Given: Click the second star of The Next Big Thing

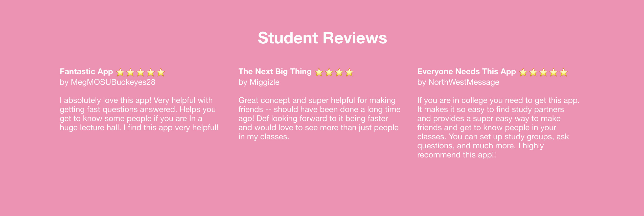Looking at the screenshot, I should tap(329, 72).
